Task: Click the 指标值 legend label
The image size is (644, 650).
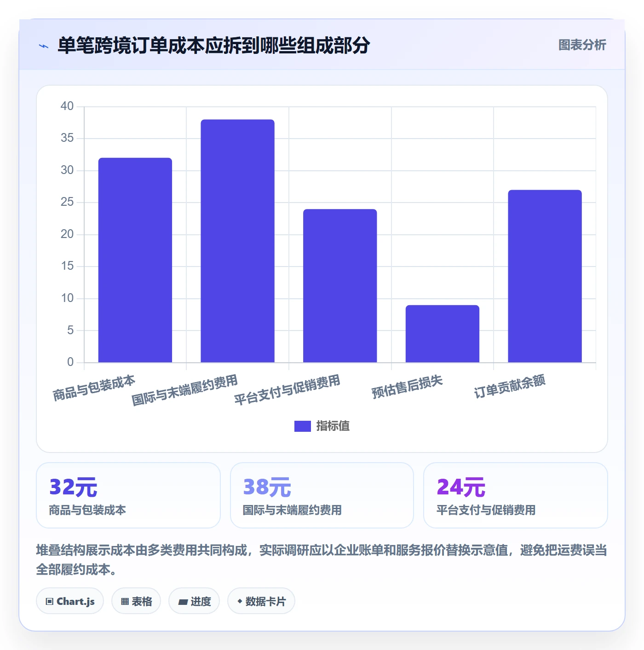Action: [x=333, y=426]
